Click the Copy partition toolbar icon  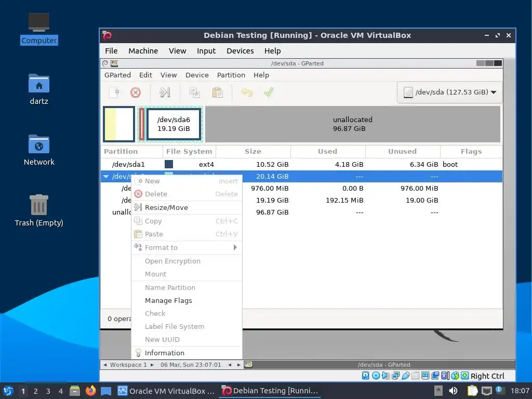click(194, 92)
